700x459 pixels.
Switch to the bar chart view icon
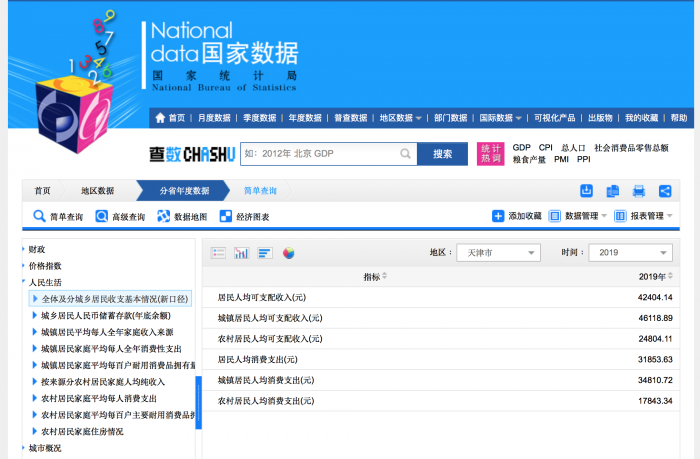click(x=241, y=253)
